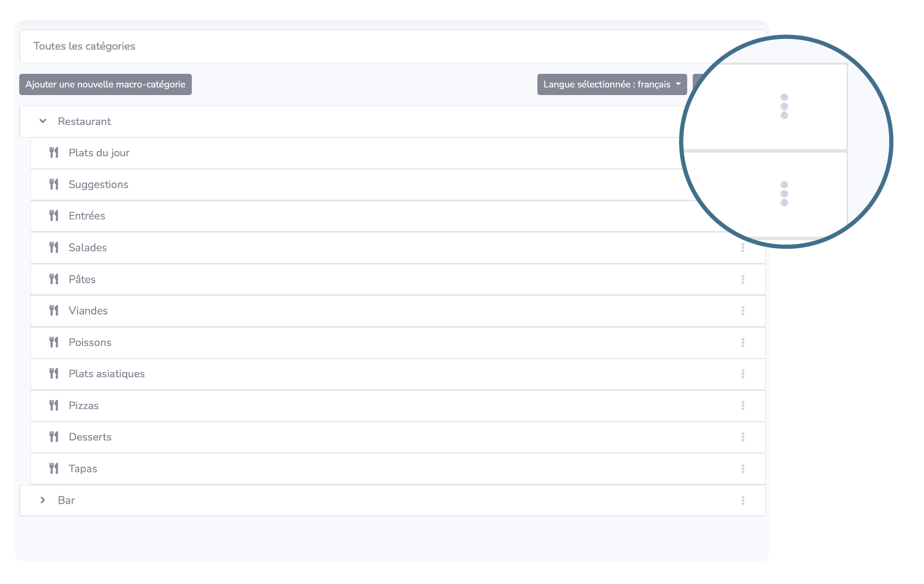Collapse the Restaurant macro-category chevron
The height and width of the screenshot is (584, 924).
point(43,121)
